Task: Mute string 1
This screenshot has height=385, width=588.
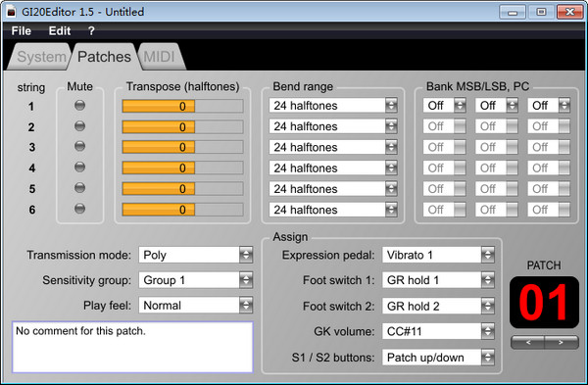Action: pos(79,106)
